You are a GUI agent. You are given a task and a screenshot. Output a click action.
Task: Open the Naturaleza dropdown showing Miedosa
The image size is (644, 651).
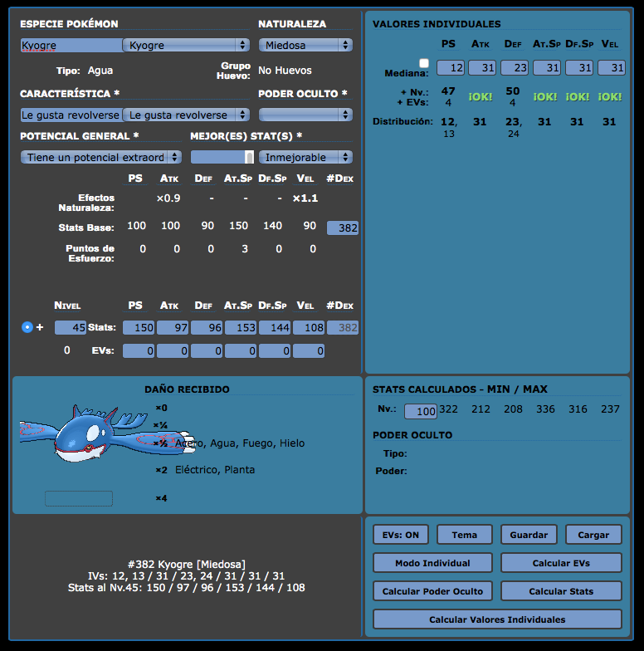[305, 45]
